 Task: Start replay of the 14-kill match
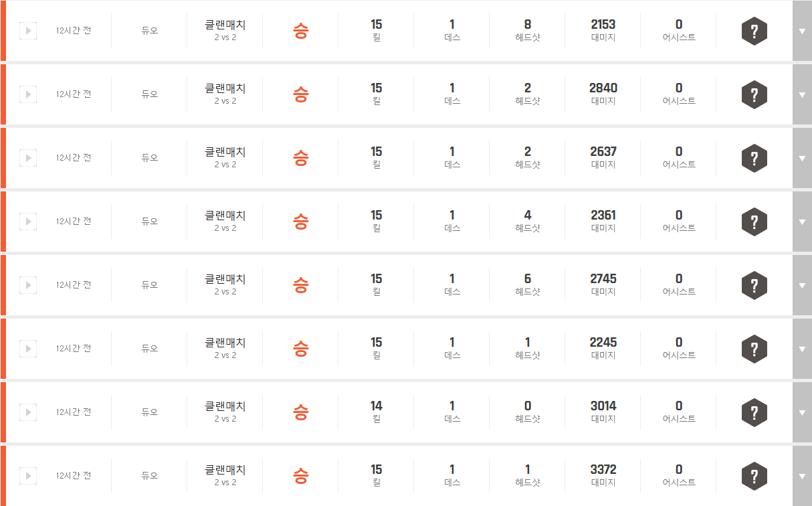(28, 412)
